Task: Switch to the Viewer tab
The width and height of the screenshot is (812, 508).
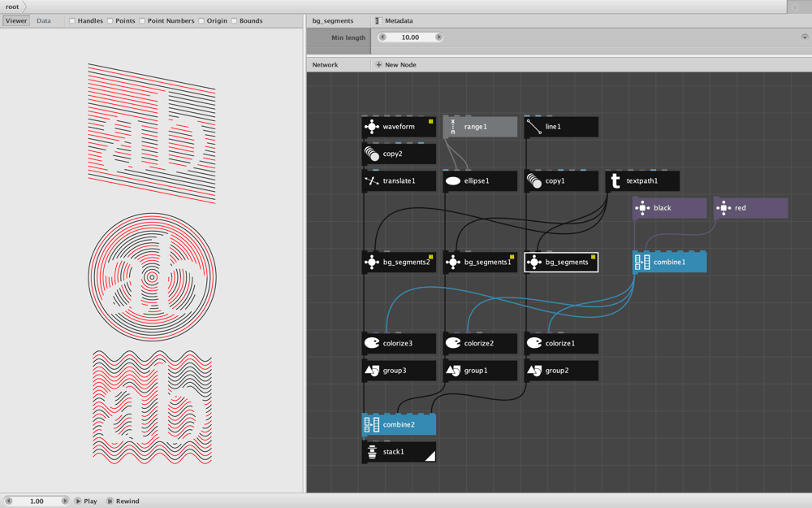Action: 16,21
